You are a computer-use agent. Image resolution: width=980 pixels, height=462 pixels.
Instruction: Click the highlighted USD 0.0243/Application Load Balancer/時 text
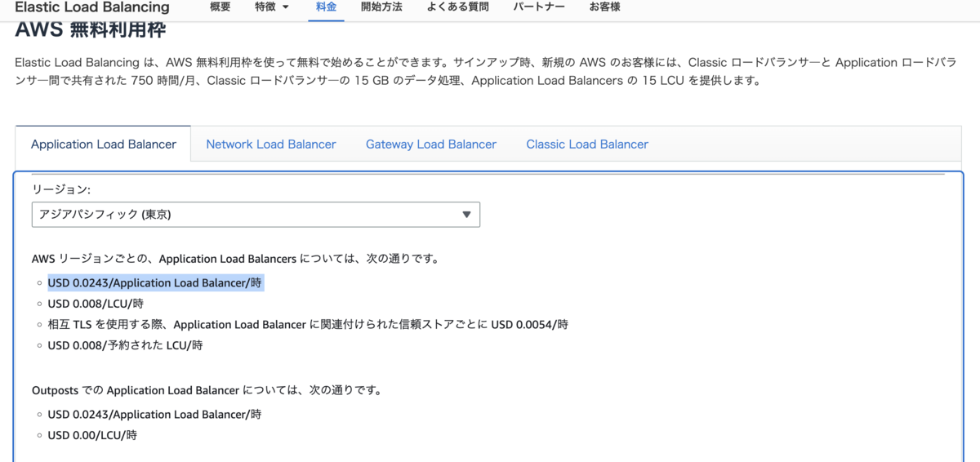[156, 282]
